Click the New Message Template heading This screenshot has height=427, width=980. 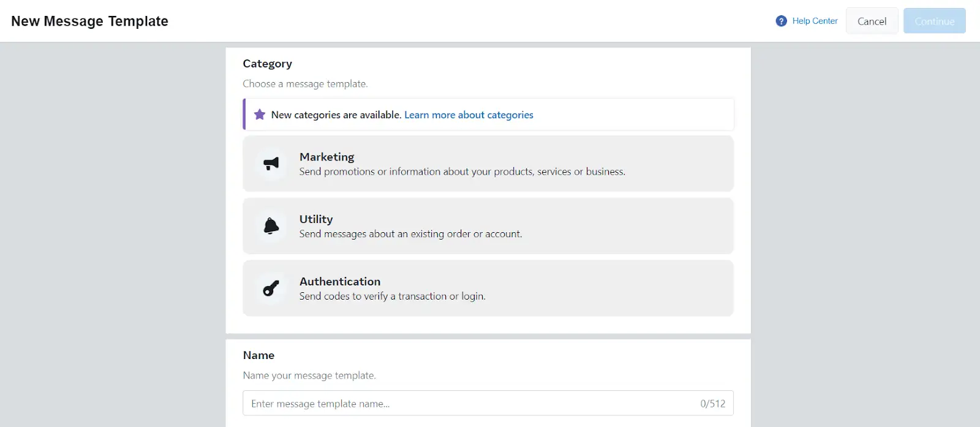coord(89,21)
